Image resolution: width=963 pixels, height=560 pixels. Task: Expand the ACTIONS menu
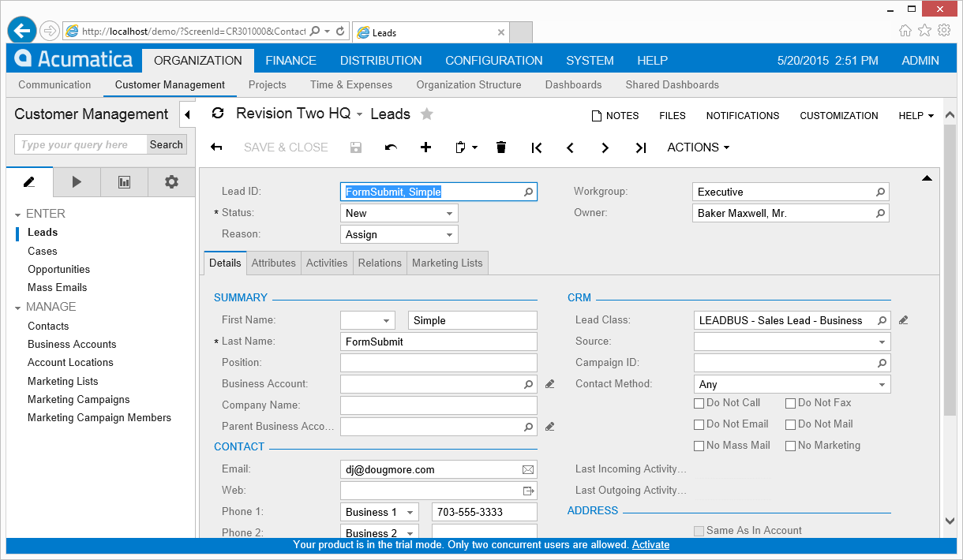pos(698,147)
